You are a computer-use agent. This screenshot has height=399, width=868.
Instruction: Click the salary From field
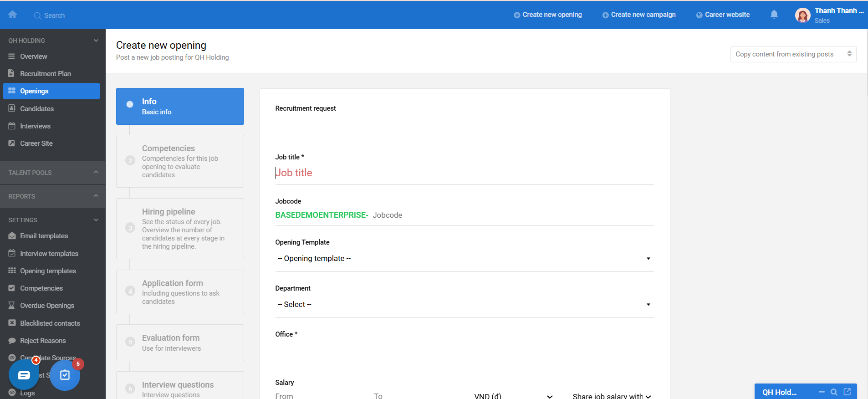[320, 396]
